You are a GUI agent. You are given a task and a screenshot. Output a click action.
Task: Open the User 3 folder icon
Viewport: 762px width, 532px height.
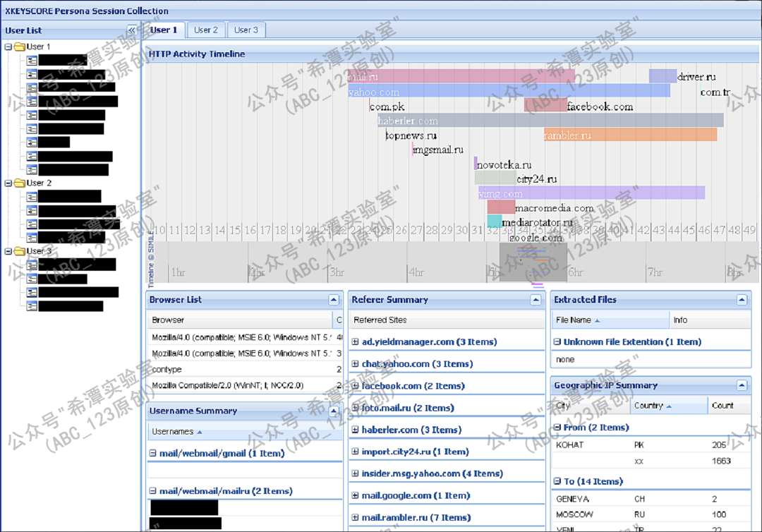(x=20, y=251)
